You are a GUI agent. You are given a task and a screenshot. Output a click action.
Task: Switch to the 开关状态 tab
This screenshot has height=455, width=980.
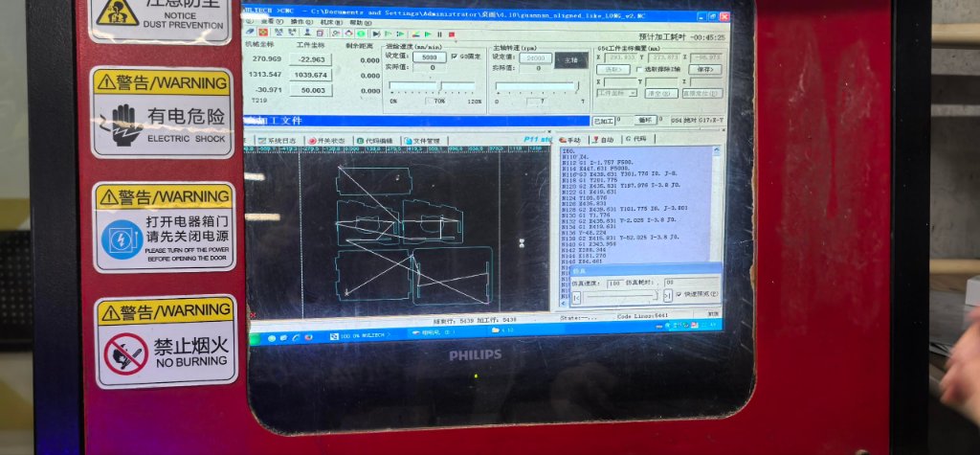pos(326,141)
